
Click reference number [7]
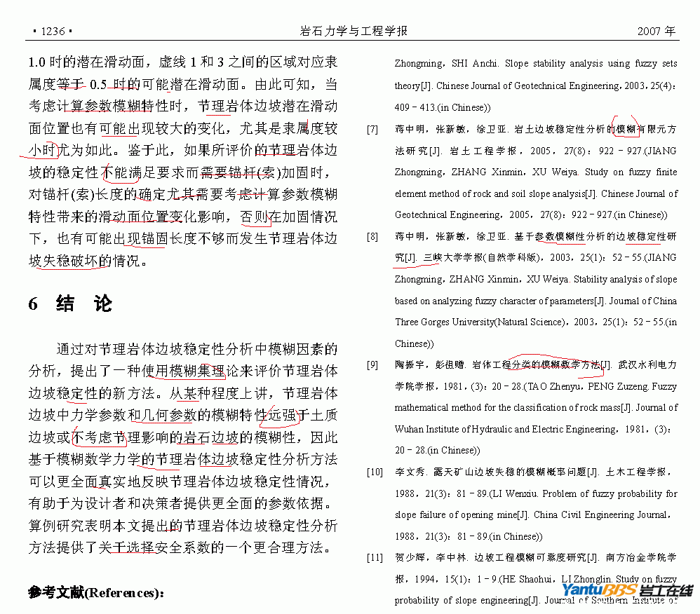click(372, 130)
